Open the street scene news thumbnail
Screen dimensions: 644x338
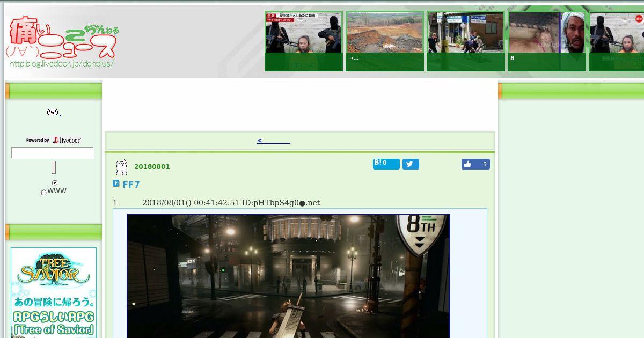pos(466,41)
